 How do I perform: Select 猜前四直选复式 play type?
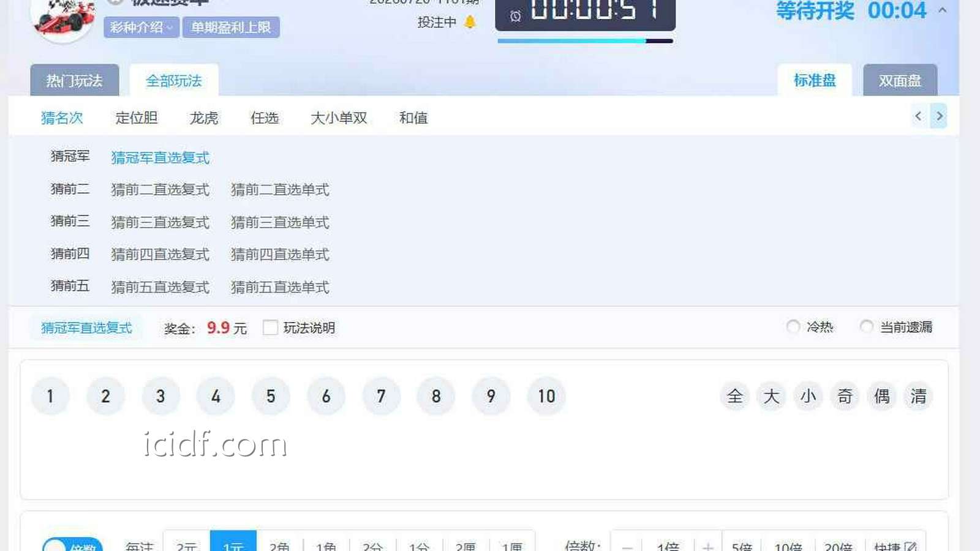(x=160, y=254)
